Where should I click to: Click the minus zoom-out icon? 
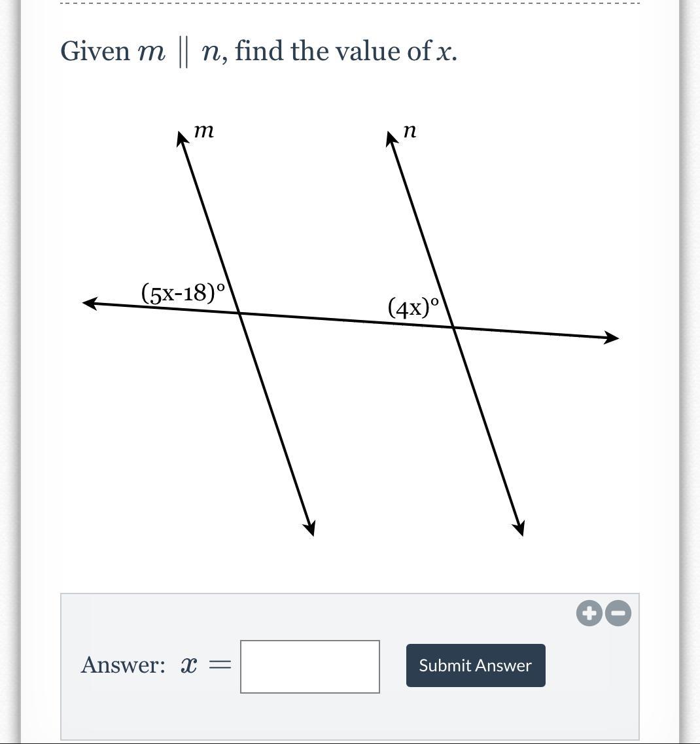point(618,613)
